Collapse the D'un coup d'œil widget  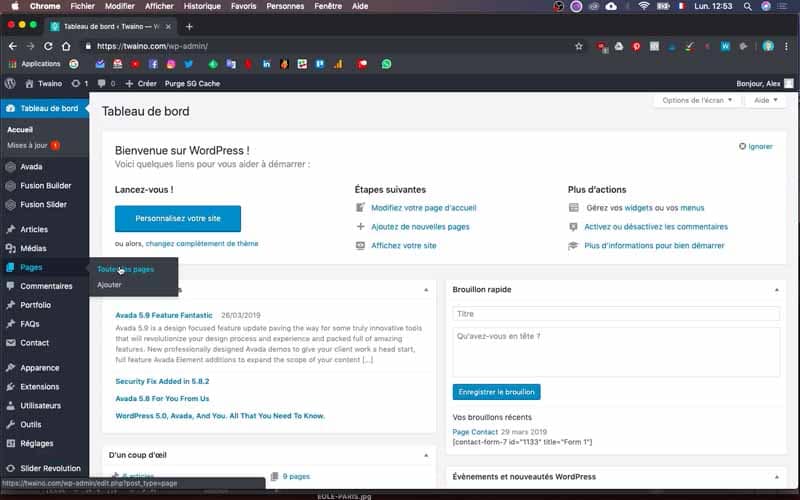(x=426, y=455)
